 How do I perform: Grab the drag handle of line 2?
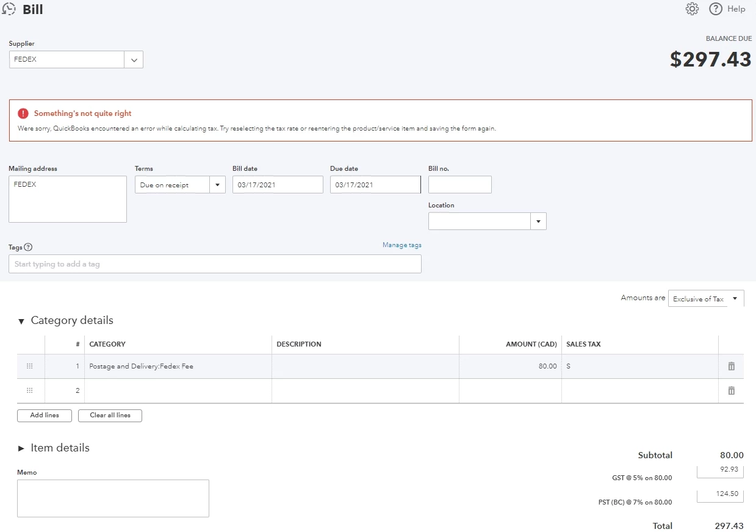tap(30, 391)
